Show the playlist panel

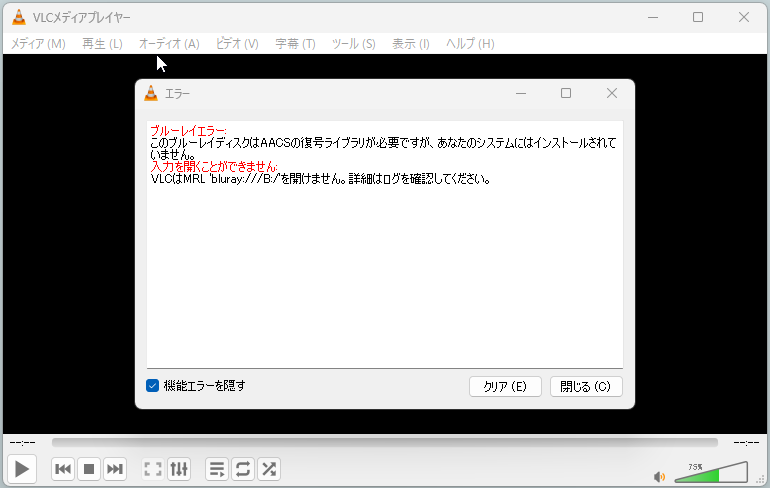[x=217, y=469]
